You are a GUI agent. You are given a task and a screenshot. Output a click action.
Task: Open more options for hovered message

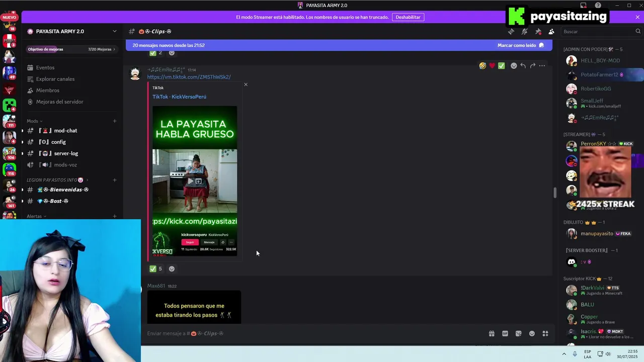point(542,66)
